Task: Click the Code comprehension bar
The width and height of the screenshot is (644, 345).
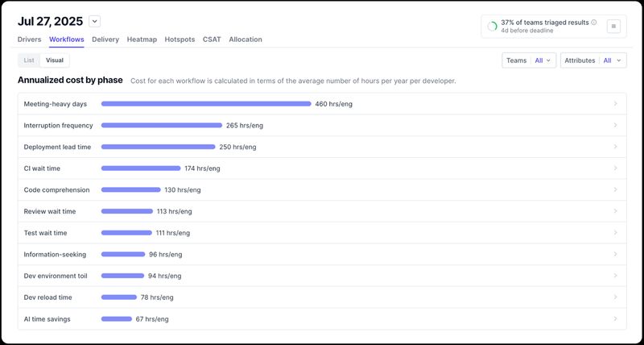Action: pos(130,190)
